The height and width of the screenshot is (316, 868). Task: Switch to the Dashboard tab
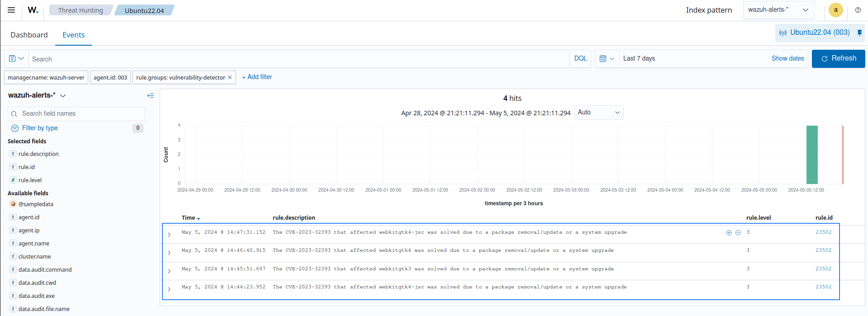coord(29,35)
